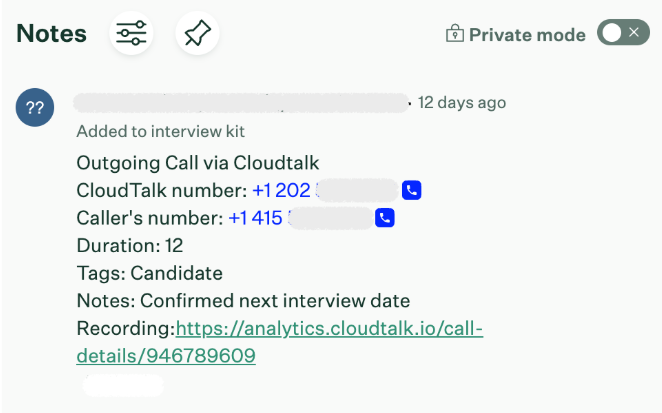Click the redacted item below the recording link
The image size is (662, 413).
pyautogui.click(x=122, y=384)
